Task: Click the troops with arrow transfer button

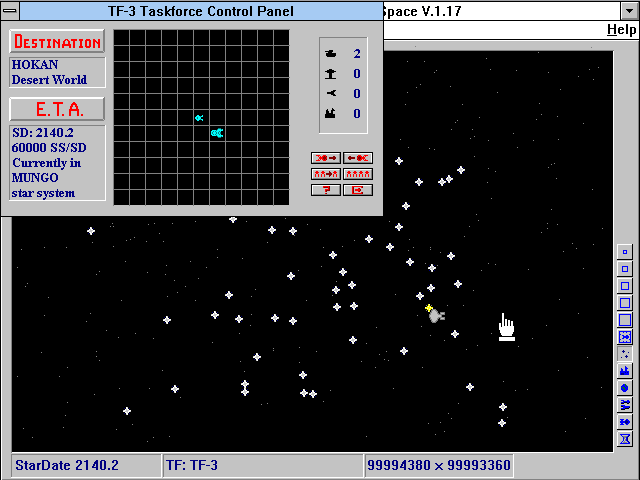Action: 326,174
